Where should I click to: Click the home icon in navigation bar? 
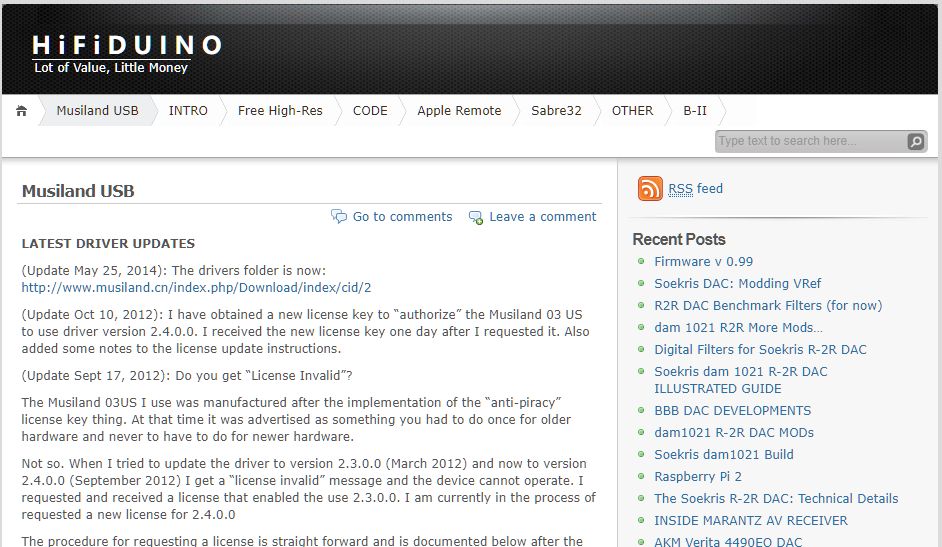pyautogui.click(x=21, y=111)
